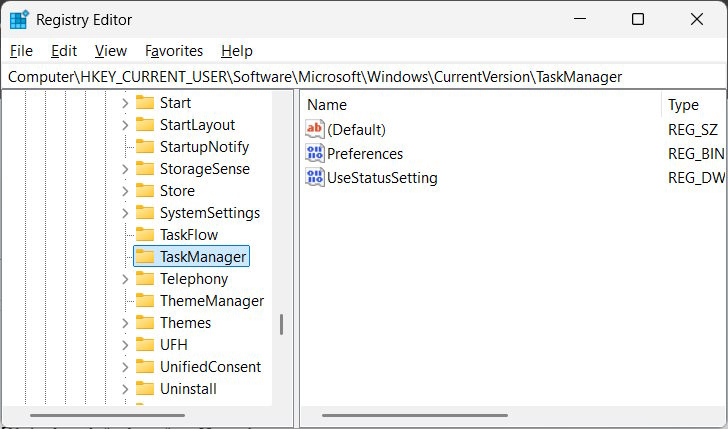Open the Help menu
The height and width of the screenshot is (429, 728).
click(x=237, y=51)
